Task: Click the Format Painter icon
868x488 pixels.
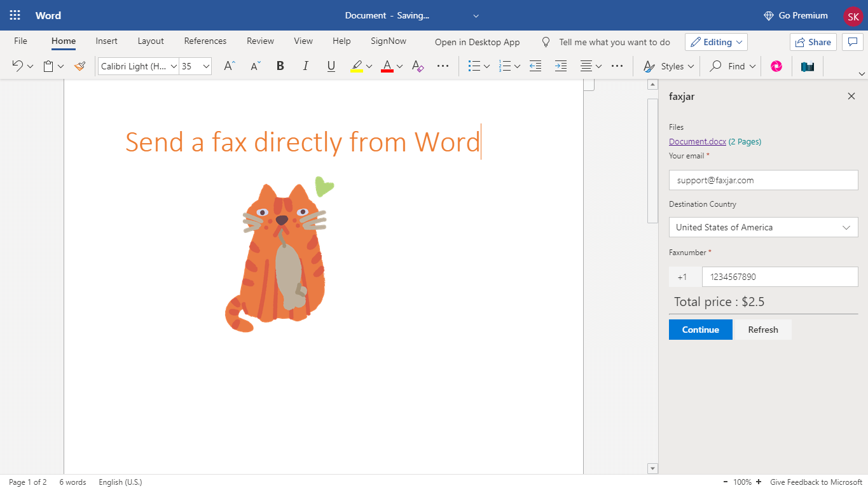Action: (79, 66)
